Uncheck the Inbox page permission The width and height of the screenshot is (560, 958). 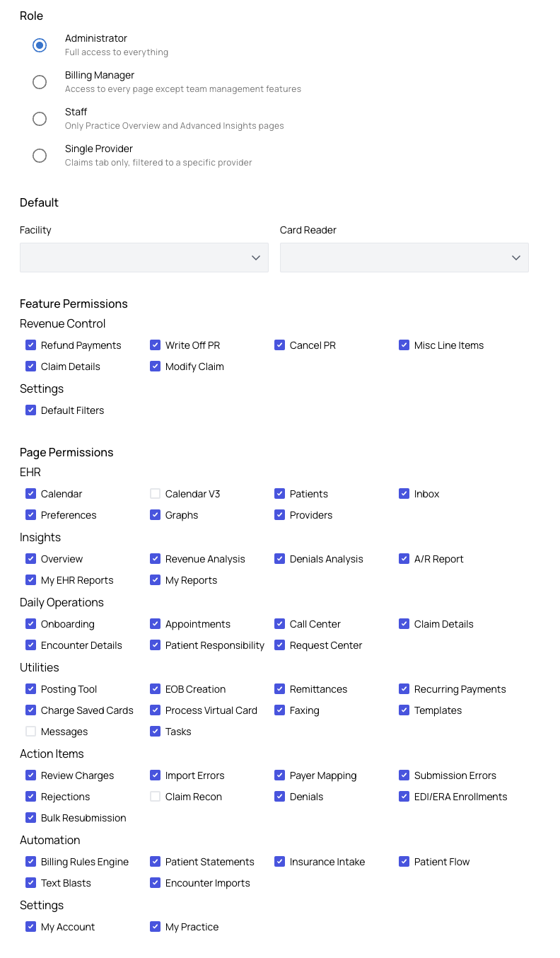coord(404,493)
